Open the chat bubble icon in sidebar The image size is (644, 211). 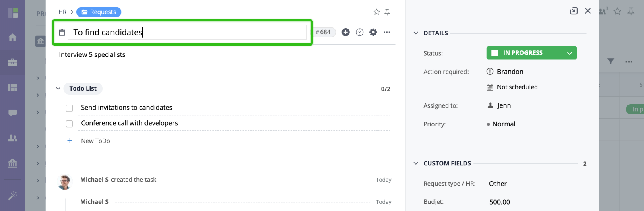click(x=12, y=113)
